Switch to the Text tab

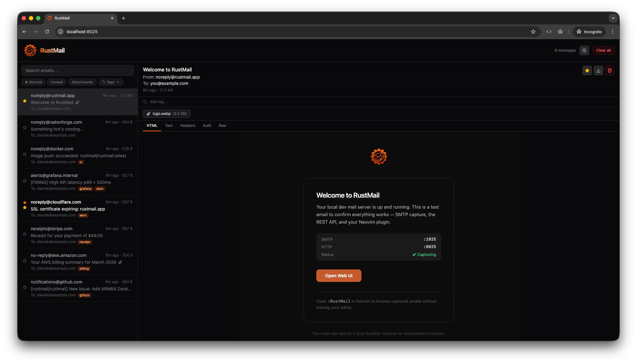click(x=169, y=126)
